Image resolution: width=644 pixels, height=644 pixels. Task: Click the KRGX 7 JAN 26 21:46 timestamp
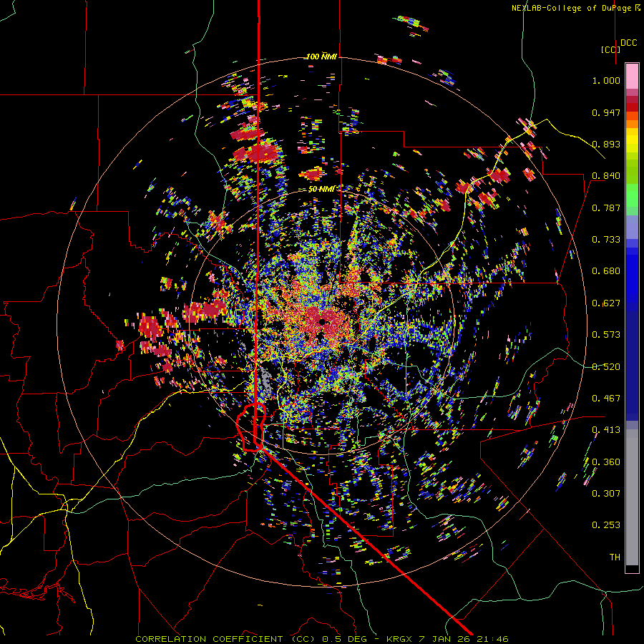[447, 639]
